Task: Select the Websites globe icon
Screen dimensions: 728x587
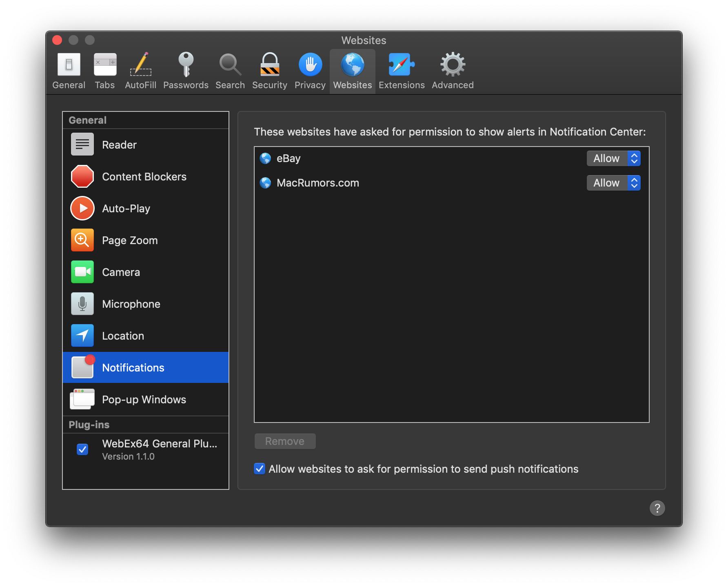Action: click(353, 64)
